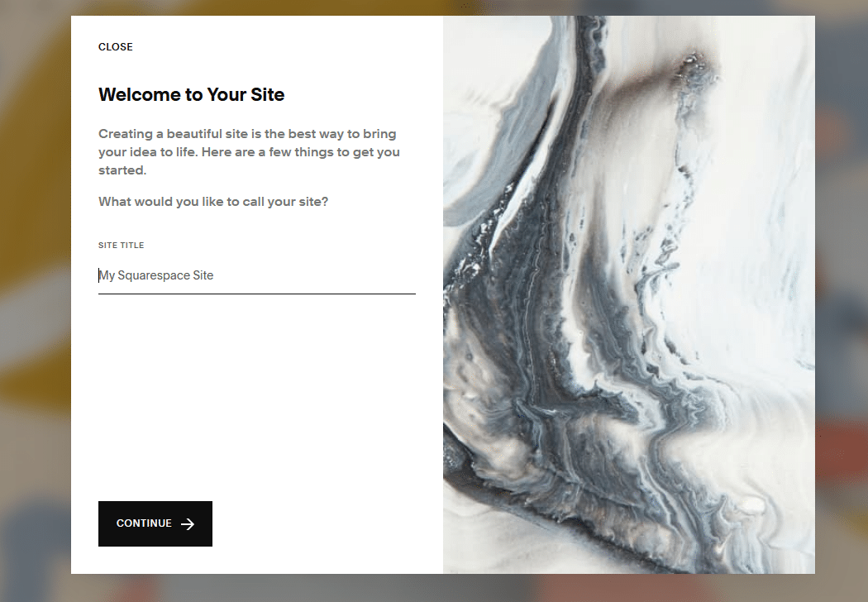The image size is (868, 602).
Task: Click the 'What would you like to call your site?' text
Action: tap(213, 202)
